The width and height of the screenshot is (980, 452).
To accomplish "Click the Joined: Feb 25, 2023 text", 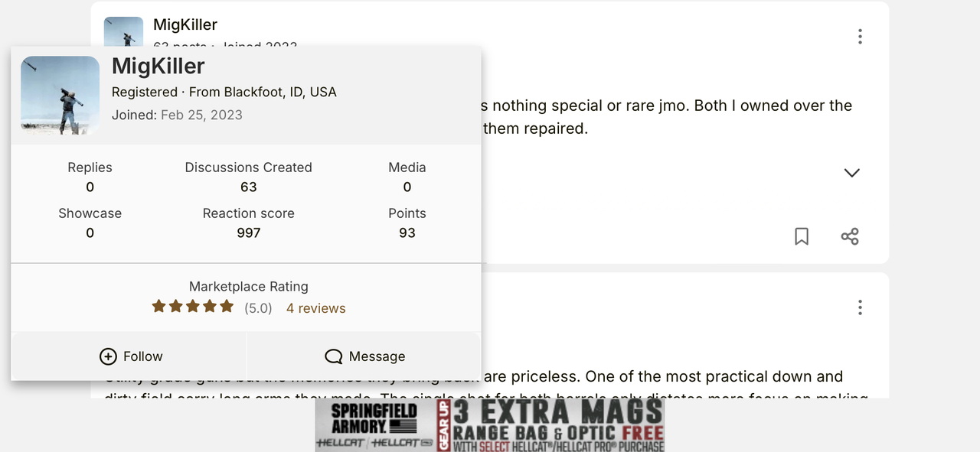I will (177, 115).
